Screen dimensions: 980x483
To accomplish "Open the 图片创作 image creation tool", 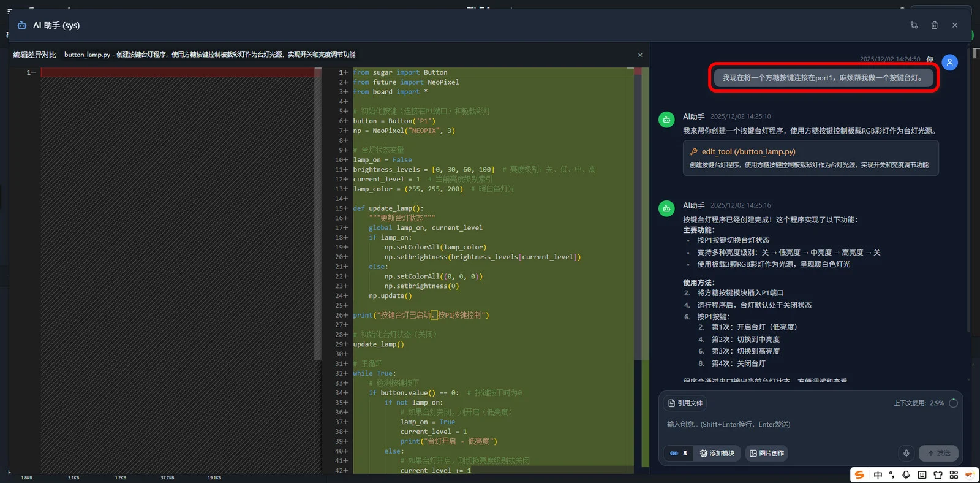I will (x=766, y=453).
